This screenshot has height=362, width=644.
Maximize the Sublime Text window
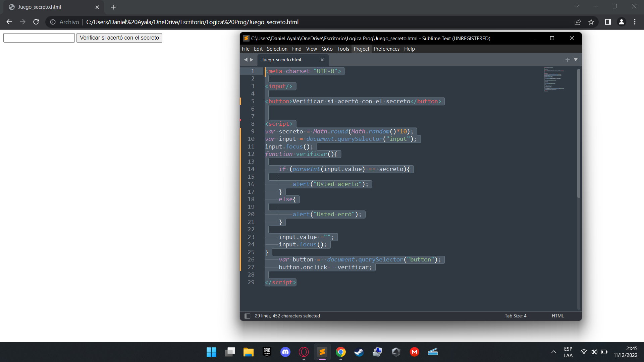[552, 38]
